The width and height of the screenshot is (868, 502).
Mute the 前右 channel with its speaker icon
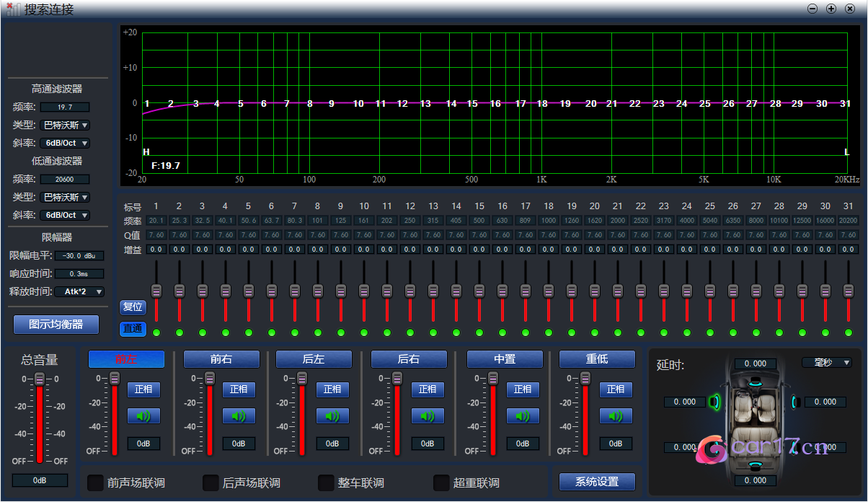(239, 416)
